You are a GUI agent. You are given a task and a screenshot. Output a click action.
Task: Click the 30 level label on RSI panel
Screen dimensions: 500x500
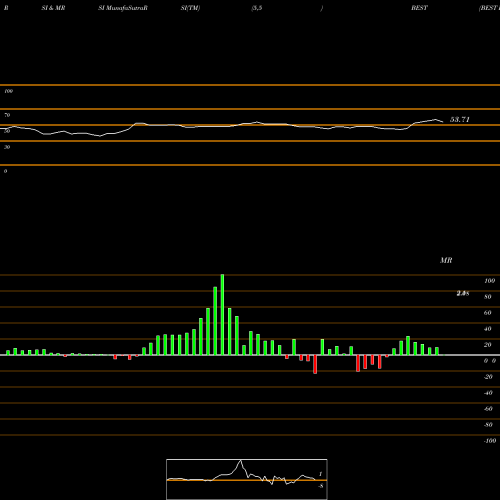tap(7, 147)
